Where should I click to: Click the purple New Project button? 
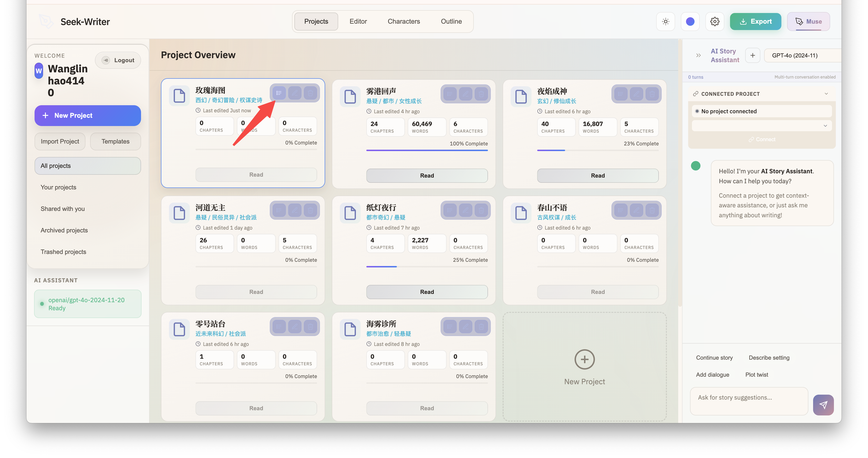point(88,116)
